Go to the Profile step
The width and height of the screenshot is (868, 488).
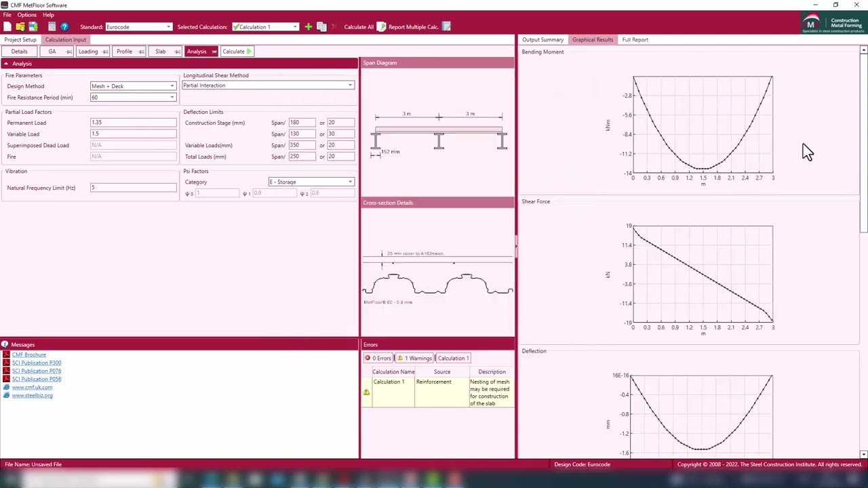point(129,52)
